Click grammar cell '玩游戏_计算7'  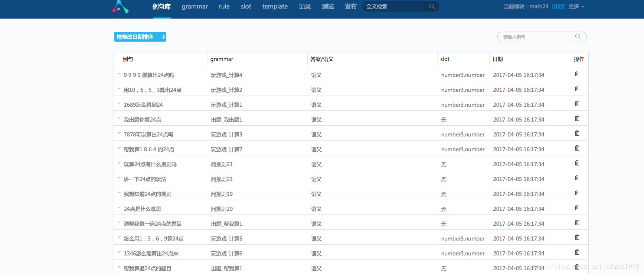click(x=226, y=149)
